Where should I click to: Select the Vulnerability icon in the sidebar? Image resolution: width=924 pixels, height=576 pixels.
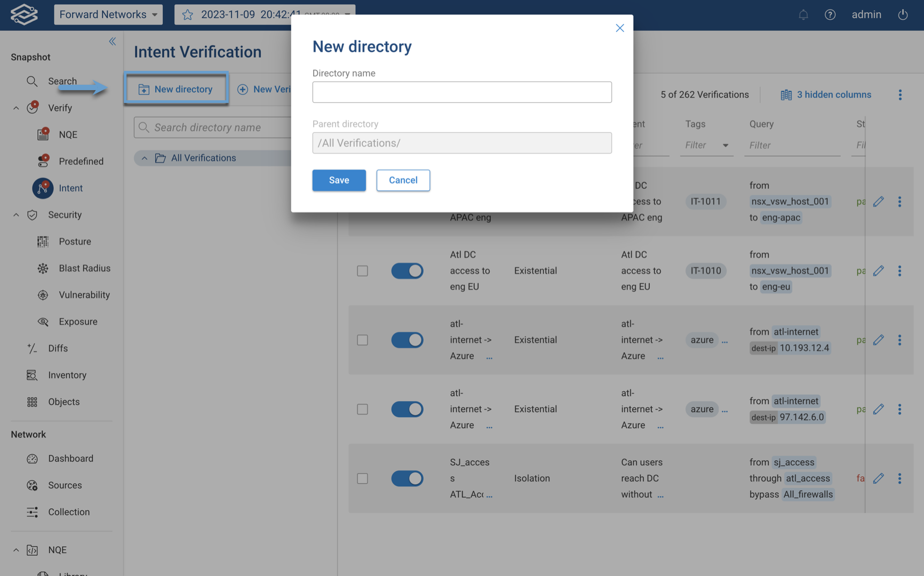tap(43, 294)
